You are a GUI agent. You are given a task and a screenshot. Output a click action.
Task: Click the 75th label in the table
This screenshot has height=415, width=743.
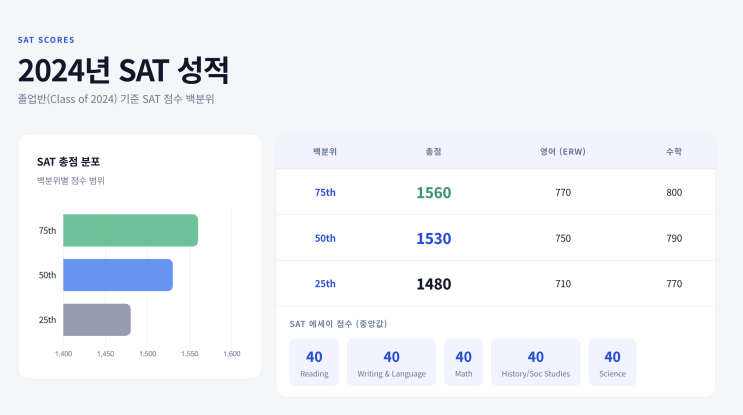(x=325, y=192)
